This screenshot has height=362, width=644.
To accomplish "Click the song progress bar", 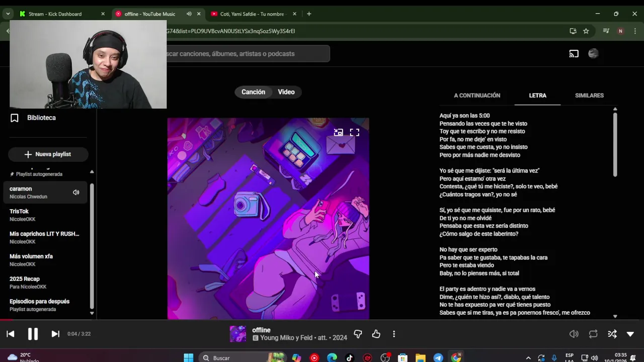I will tap(322, 320).
